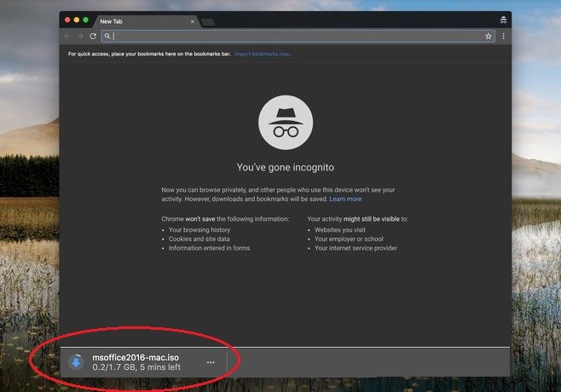Click 'Your employer or school' list item

349,239
